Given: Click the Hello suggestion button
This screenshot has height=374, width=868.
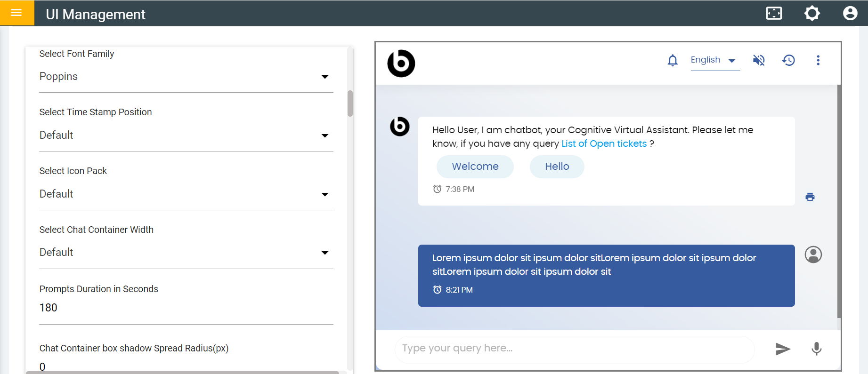Looking at the screenshot, I should coord(557,167).
